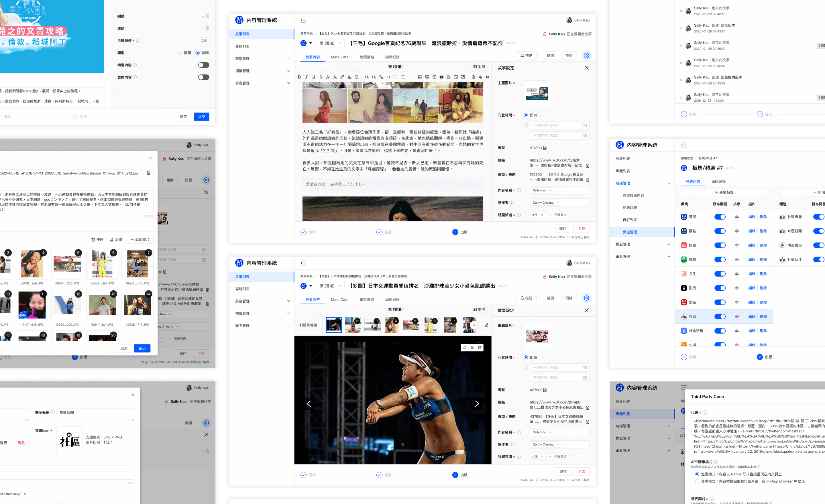Click the insert hyperlink toolbar icon
The image size is (825, 504).
[342, 77]
